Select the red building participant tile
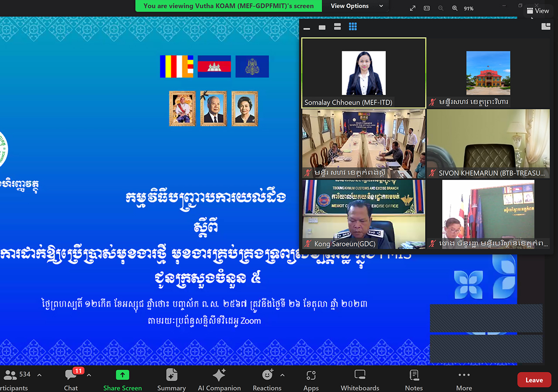The width and height of the screenshot is (558, 392). (x=488, y=73)
